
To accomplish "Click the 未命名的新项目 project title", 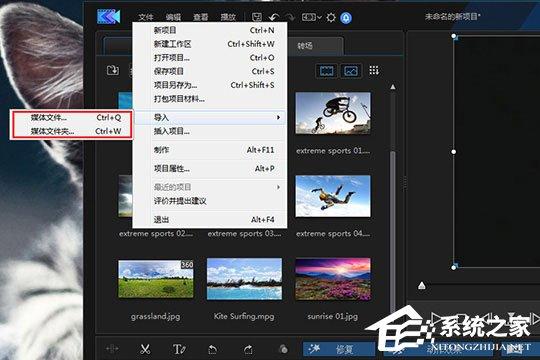I will point(453,17).
